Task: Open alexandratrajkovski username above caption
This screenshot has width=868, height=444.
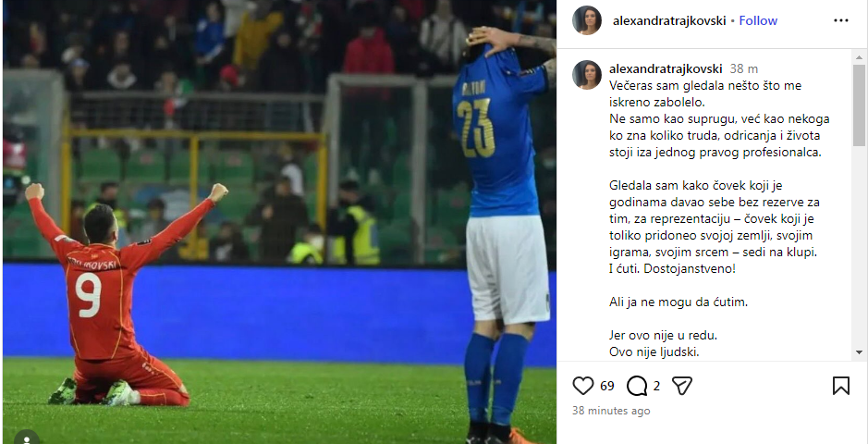Action: click(666, 68)
